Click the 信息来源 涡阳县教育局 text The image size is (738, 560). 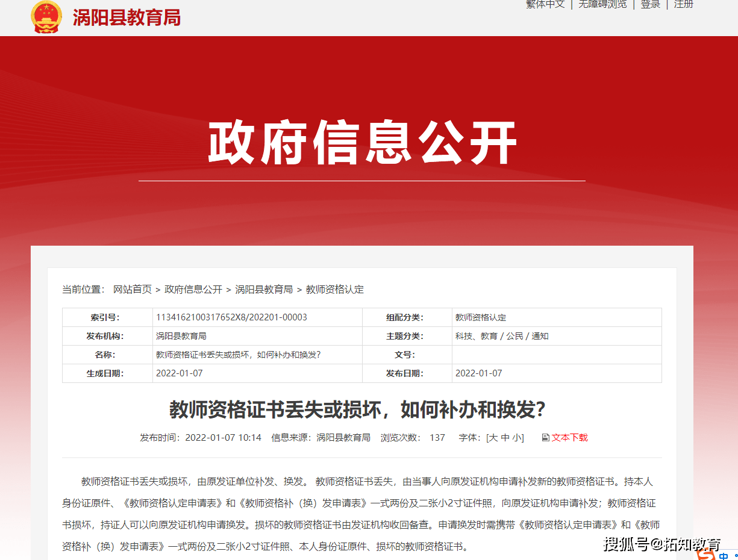coord(321,438)
